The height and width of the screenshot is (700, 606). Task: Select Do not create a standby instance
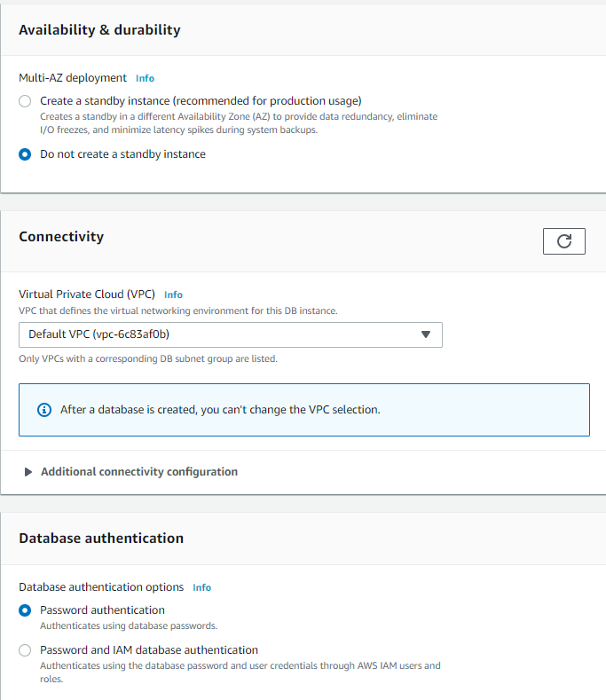click(25, 154)
